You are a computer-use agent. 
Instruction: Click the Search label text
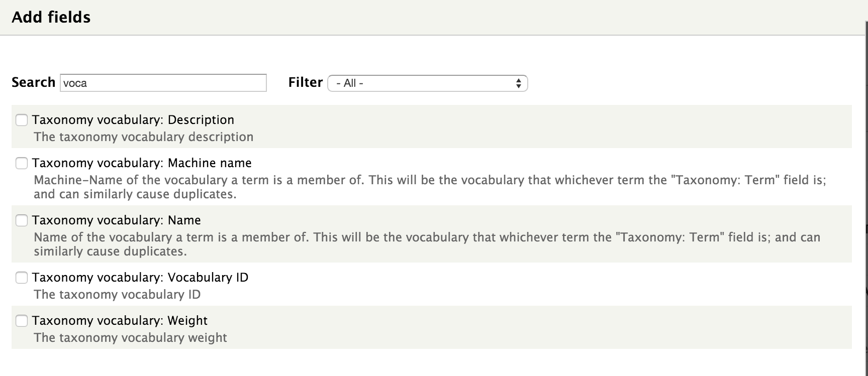click(x=33, y=82)
